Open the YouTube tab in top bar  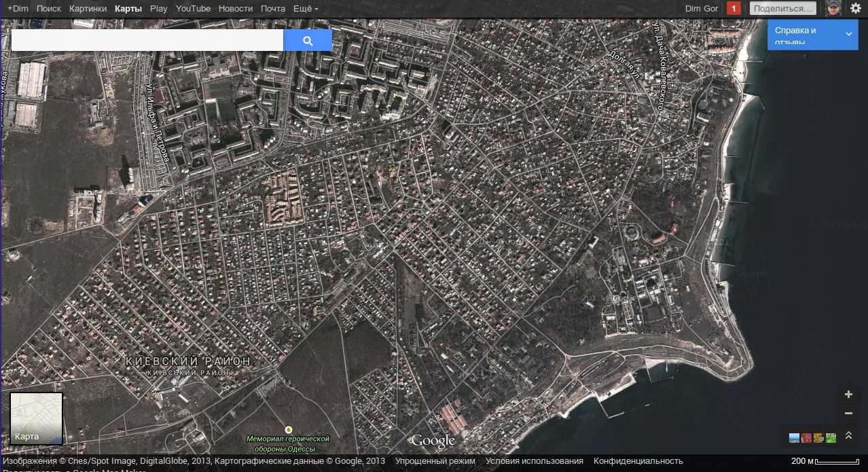point(193,9)
